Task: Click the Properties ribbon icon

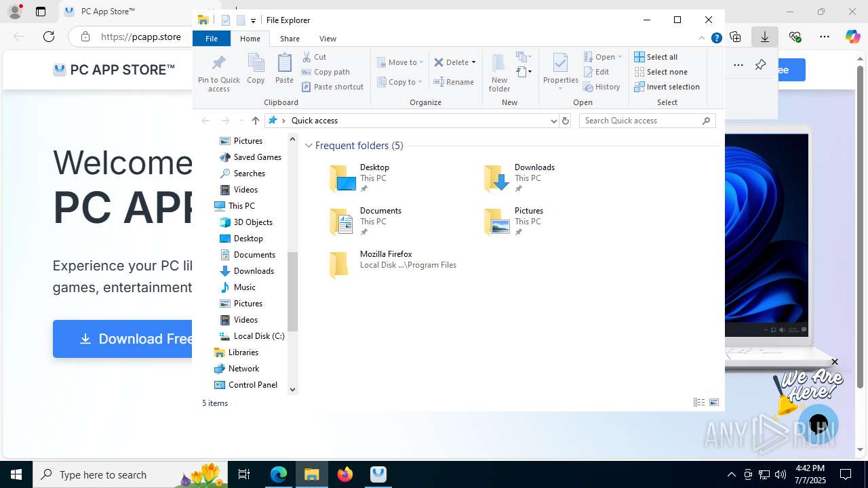Action: (x=560, y=73)
